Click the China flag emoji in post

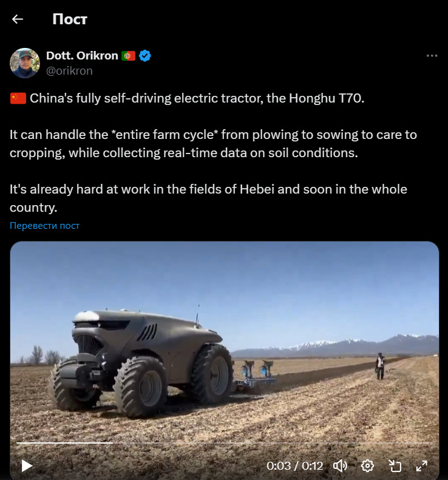[18, 98]
